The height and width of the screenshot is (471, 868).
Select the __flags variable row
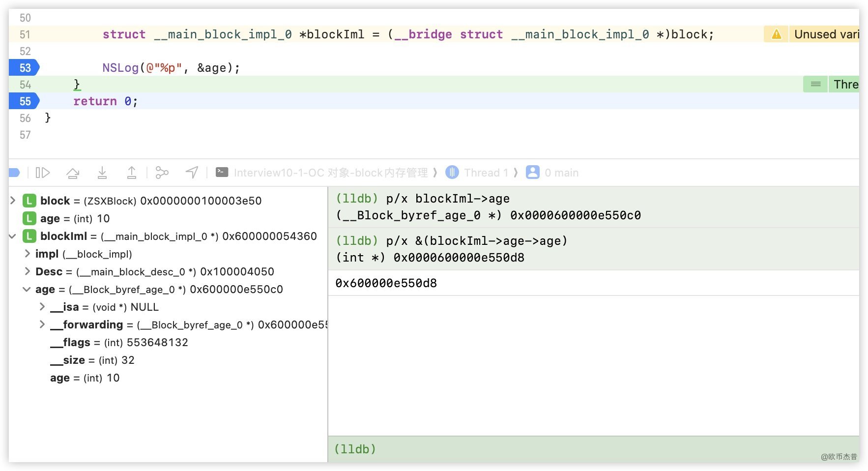119,343
